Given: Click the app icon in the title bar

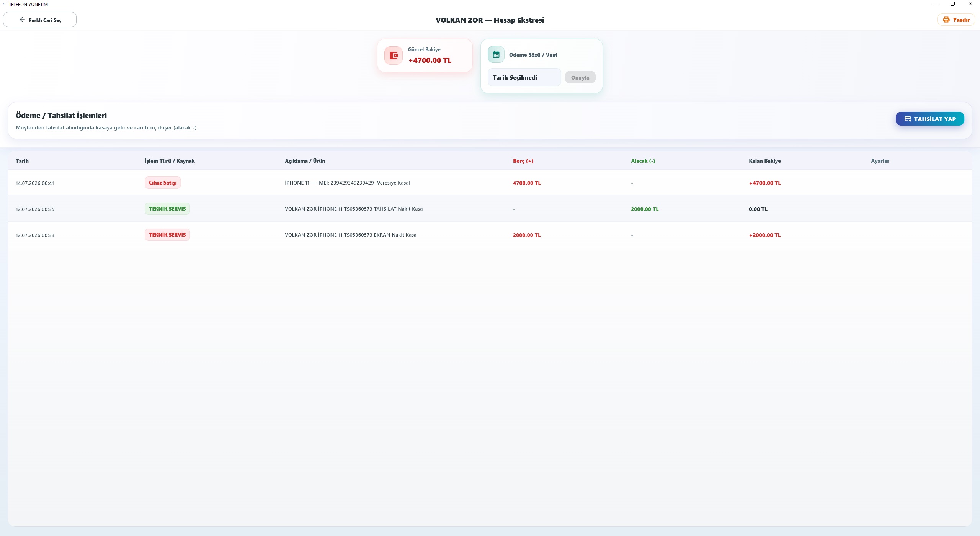Looking at the screenshot, I should [x=4, y=4].
